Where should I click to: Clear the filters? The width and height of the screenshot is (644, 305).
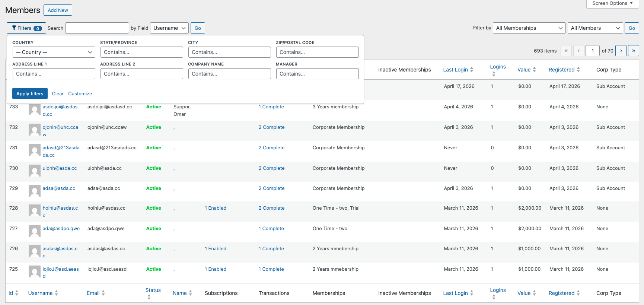coord(58,93)
